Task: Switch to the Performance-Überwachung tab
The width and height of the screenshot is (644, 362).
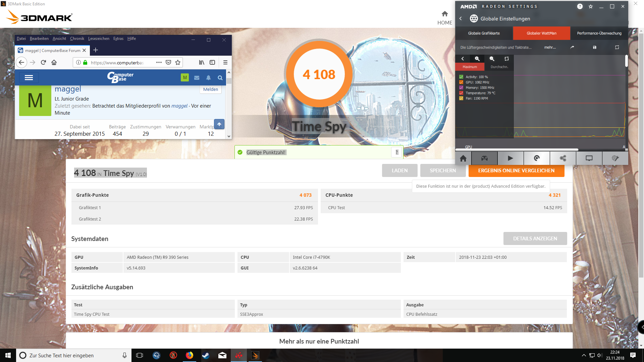Action: (599, 33)
